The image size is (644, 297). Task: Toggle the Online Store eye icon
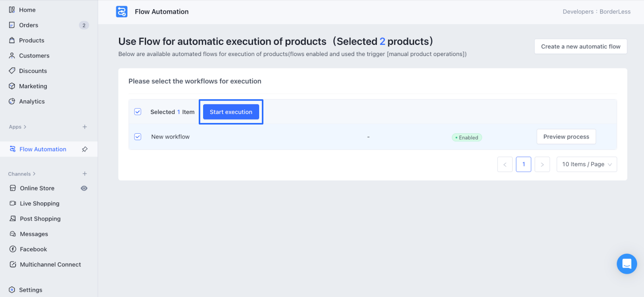[x=84, y=188]
